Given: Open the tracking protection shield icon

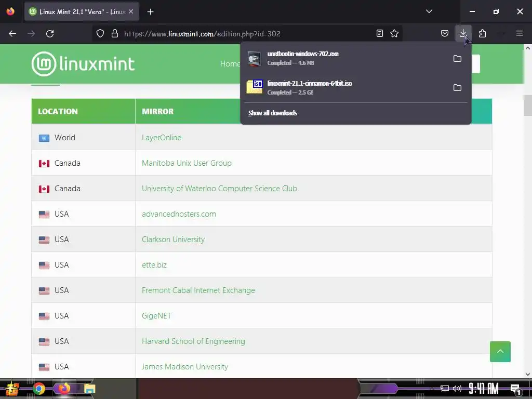Looking at the screenshot, I should (100, 34).
